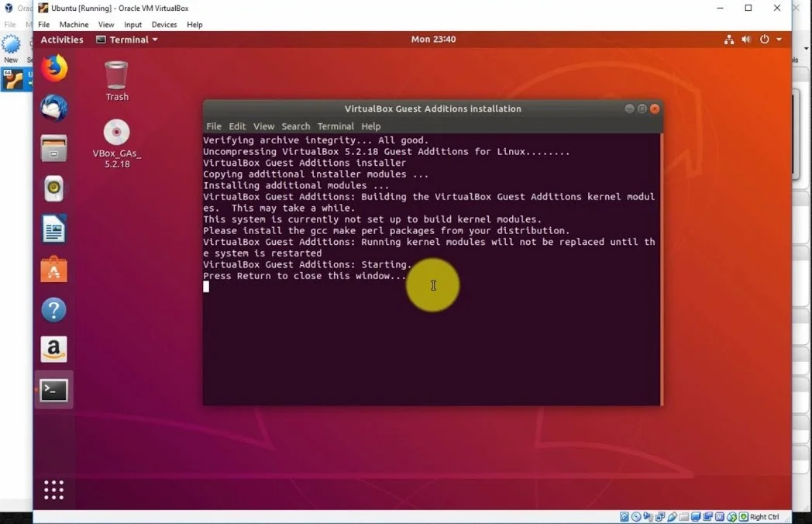This screenshot has height=524, width=812.
Task: Open VirtualBox File menu
Action: click(x=44, y=24)
